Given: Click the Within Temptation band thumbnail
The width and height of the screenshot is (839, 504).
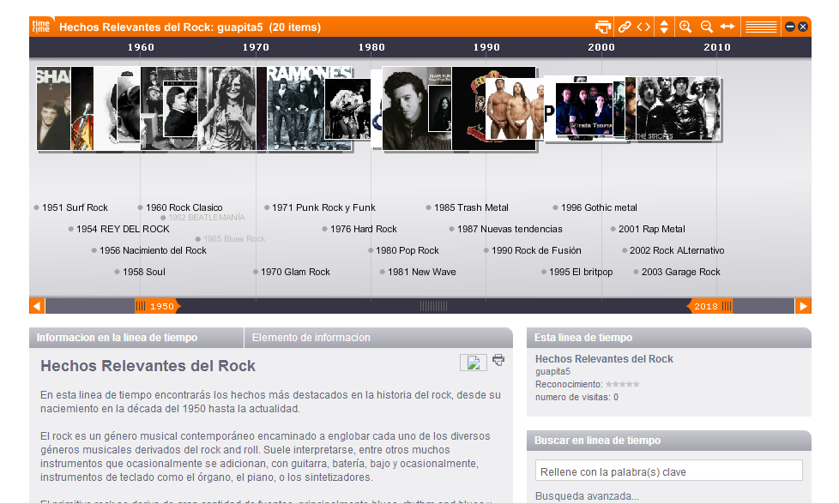Looking at the screenshot, I should (x=583, y=109).
